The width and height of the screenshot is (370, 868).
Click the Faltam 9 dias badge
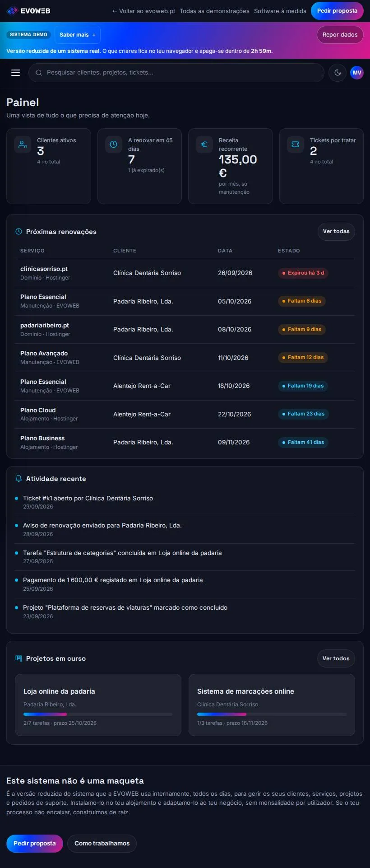click(302, 329)
